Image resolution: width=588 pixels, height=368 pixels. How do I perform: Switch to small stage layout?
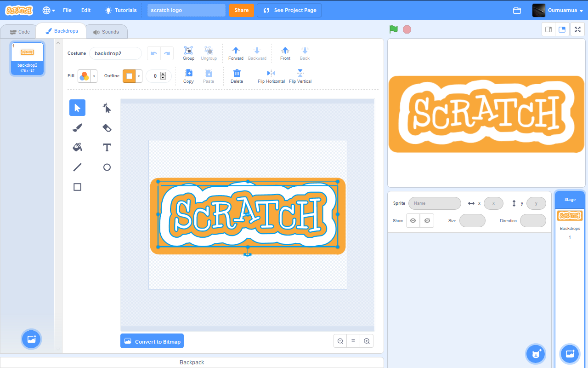(x=548, y=29)
